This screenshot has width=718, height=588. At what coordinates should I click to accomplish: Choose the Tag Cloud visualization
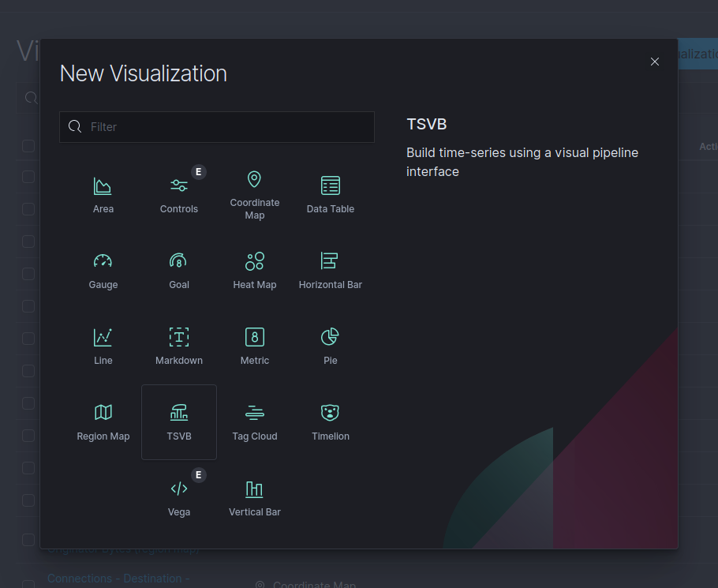coord(254,420)
